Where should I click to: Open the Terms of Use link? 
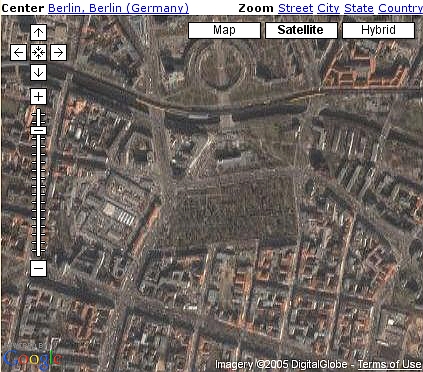pyautogui.click(x=389, y=364)
